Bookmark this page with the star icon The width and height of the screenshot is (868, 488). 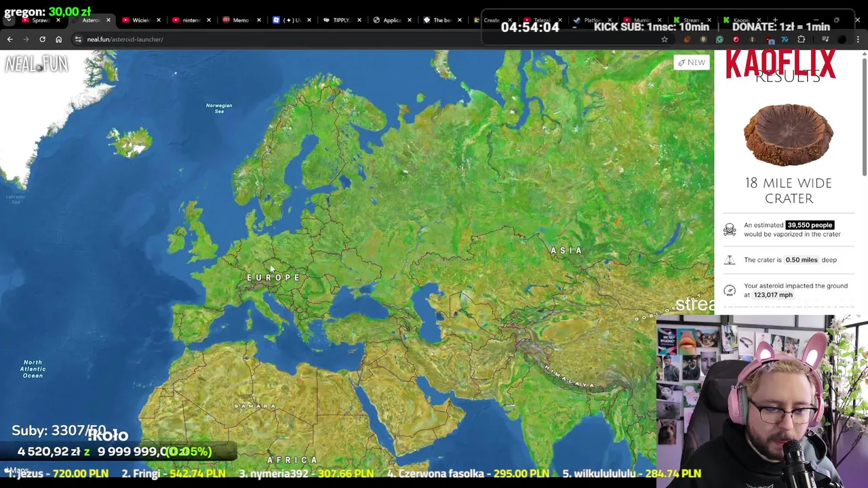[x=665, y=39]
